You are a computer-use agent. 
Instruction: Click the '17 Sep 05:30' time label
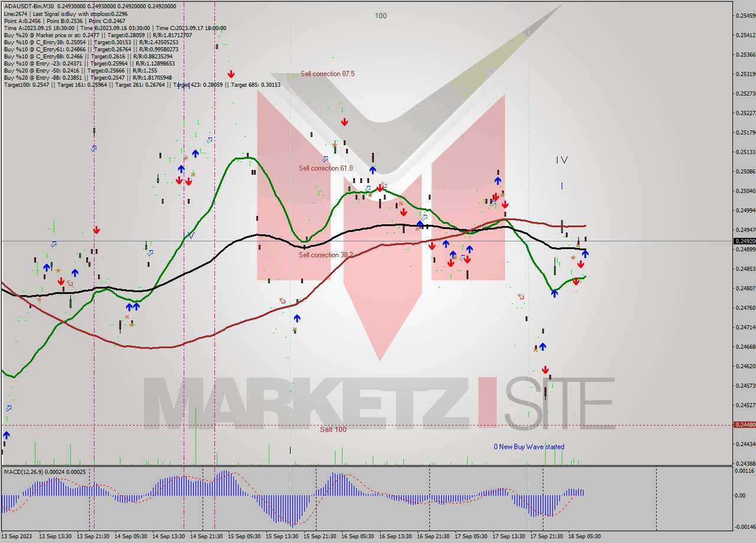[x=471, y=537]
